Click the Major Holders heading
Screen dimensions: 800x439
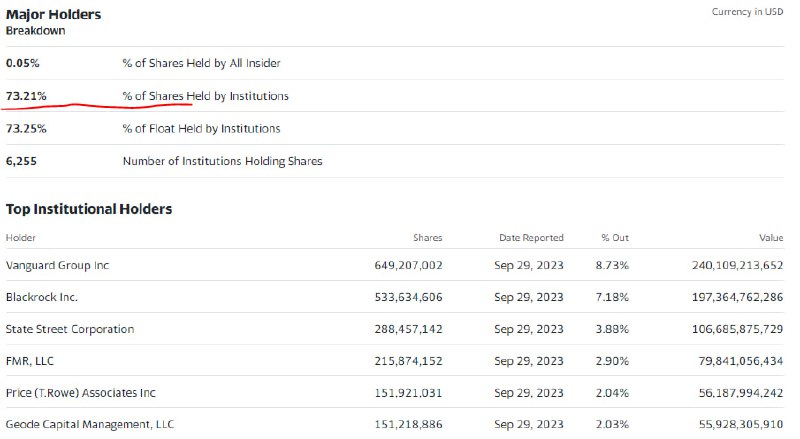coord(54,14)
